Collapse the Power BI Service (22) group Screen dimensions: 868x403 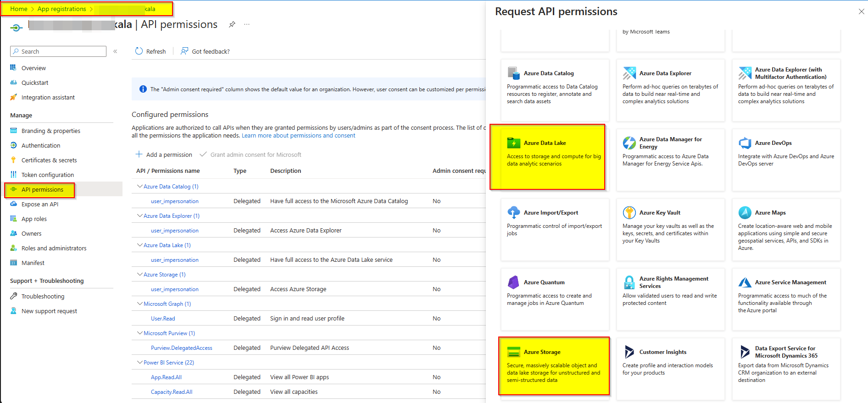tap(140, 362)
